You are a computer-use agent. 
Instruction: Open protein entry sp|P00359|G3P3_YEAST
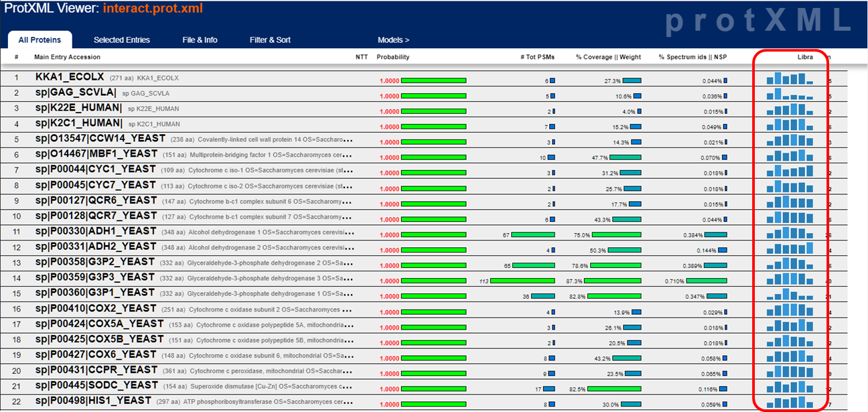click(95, 277)
